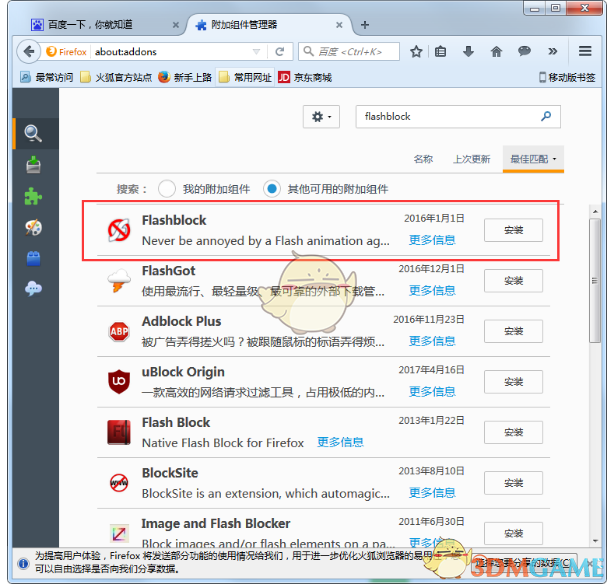This screenshot has height=586, width=615.
Task: Open the Get Add-ons download pane
Action: pos(33,165)
